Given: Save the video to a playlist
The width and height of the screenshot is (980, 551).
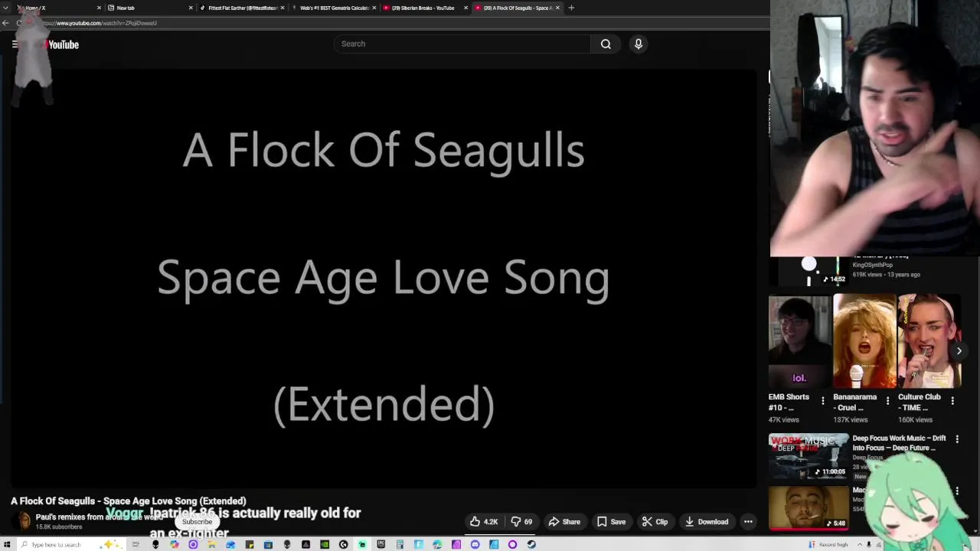Looking at the screenshot, I should pyautogui.click(x=611, y=522).
